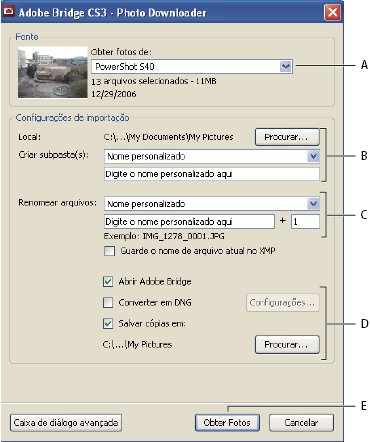370x442 pixels.
Task: Click the starting number field after plus sign
Action: (305, 222)
